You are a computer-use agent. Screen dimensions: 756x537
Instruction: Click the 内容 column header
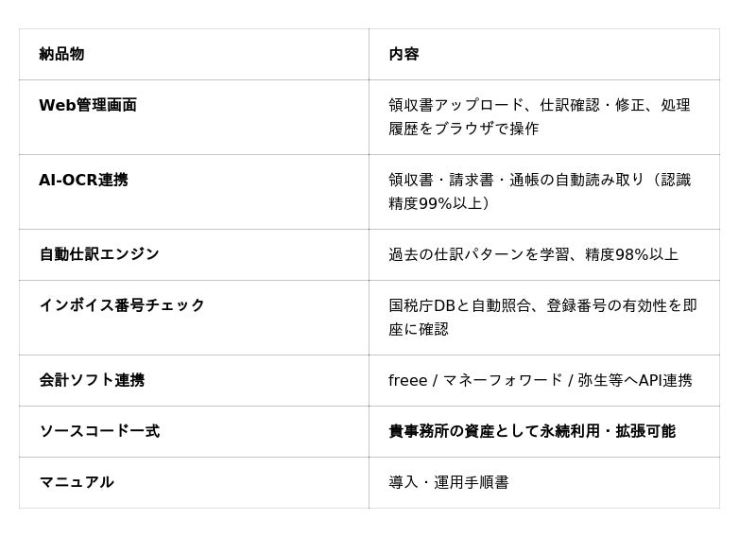coord(404,54)
